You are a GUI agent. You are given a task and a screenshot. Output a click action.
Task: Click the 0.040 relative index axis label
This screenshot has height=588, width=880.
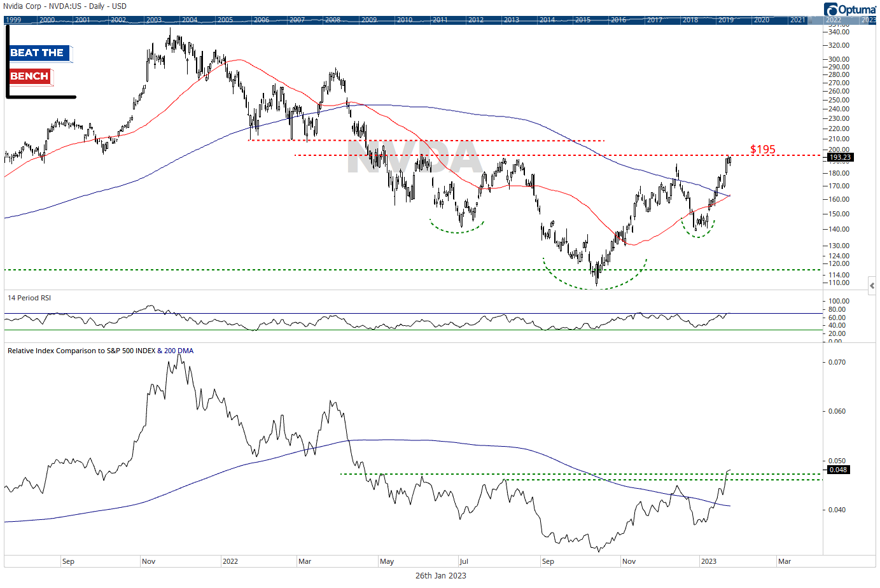click(x=837, y=510)
